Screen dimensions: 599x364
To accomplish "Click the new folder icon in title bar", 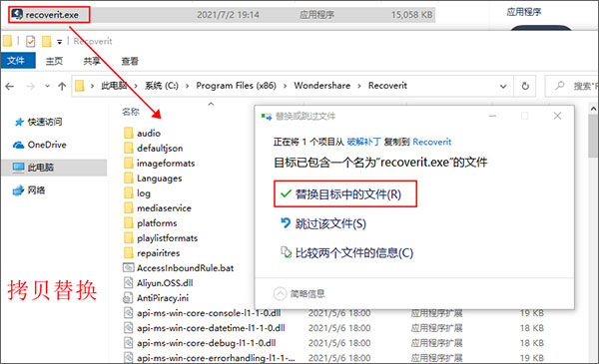I will click(46, 41).
